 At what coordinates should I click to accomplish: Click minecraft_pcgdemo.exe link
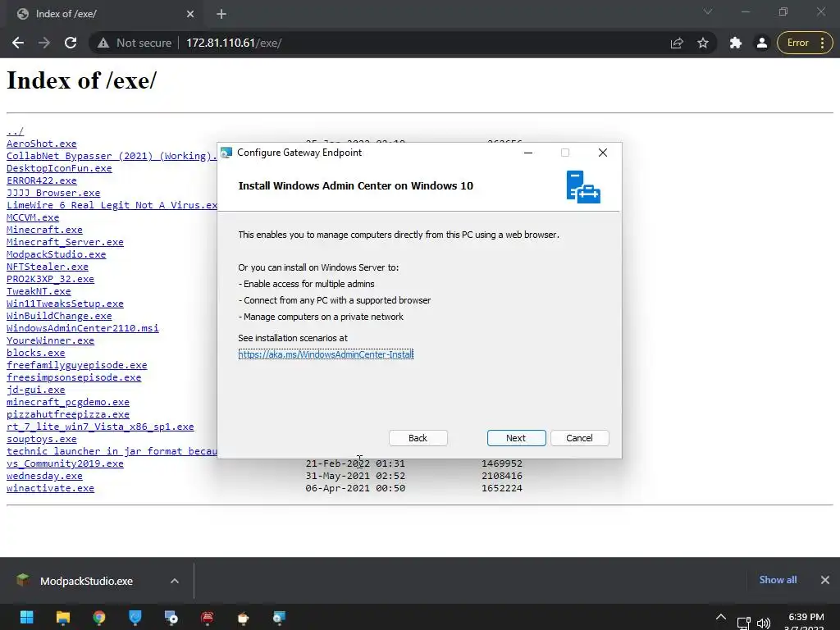pyautogui.click(x=68, y=402)
